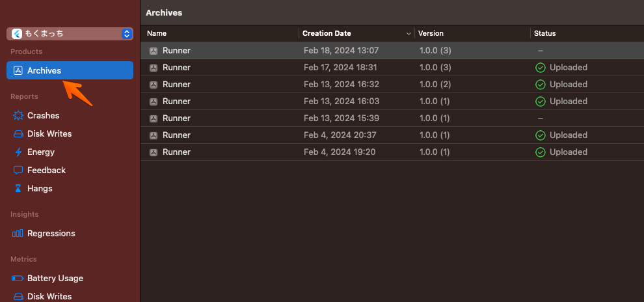Screen dimensions: 644x302
Task: Click archive icon in Feb 4 20:37 row
Action: pos(154,135)
